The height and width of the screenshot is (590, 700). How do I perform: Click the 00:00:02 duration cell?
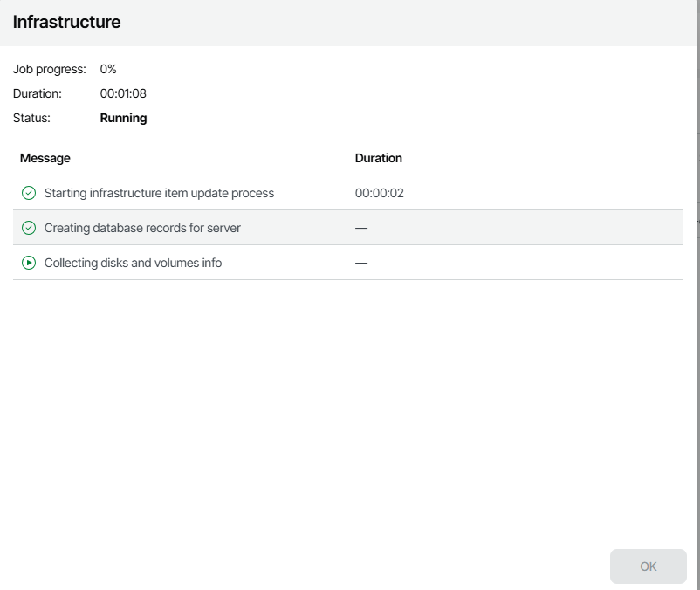[380, 193]
